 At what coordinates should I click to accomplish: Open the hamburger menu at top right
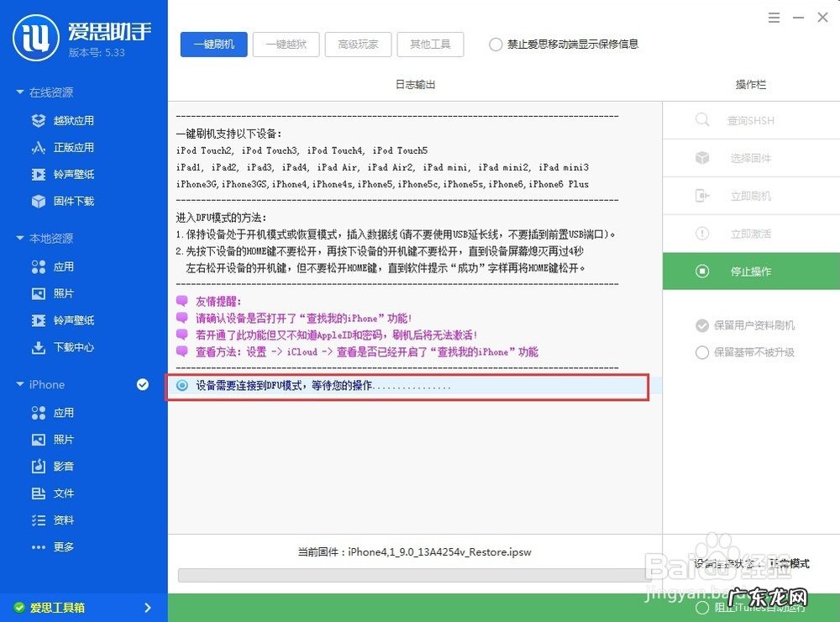click(774, 17)
